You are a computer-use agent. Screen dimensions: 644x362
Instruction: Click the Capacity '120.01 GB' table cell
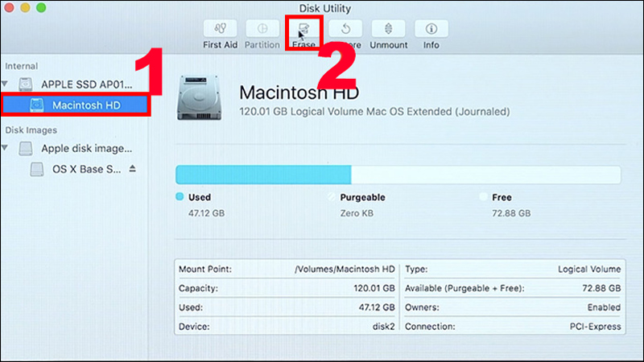374,288
